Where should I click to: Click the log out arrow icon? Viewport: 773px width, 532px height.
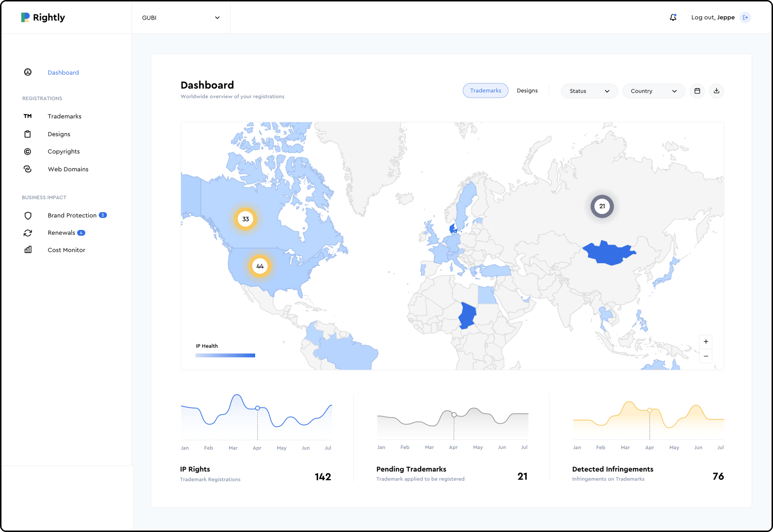[746, 17]
